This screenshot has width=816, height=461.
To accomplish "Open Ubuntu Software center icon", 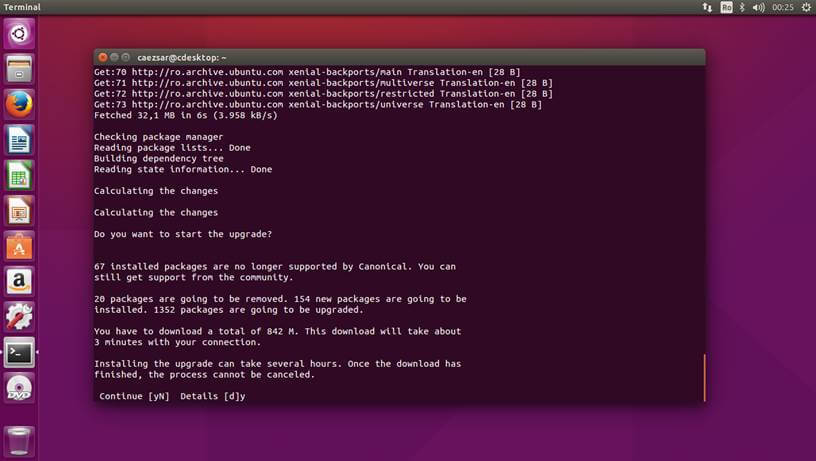I will (x=19, y=246).
